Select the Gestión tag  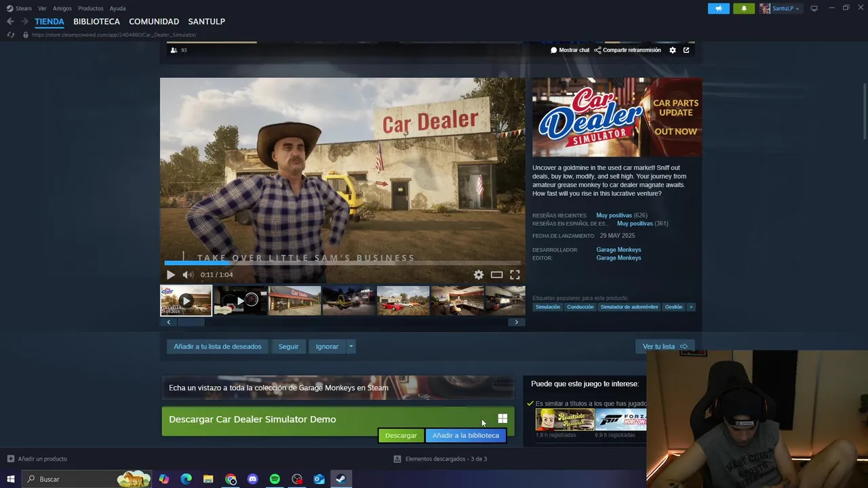pyautogui.click(x=673, y=307)
